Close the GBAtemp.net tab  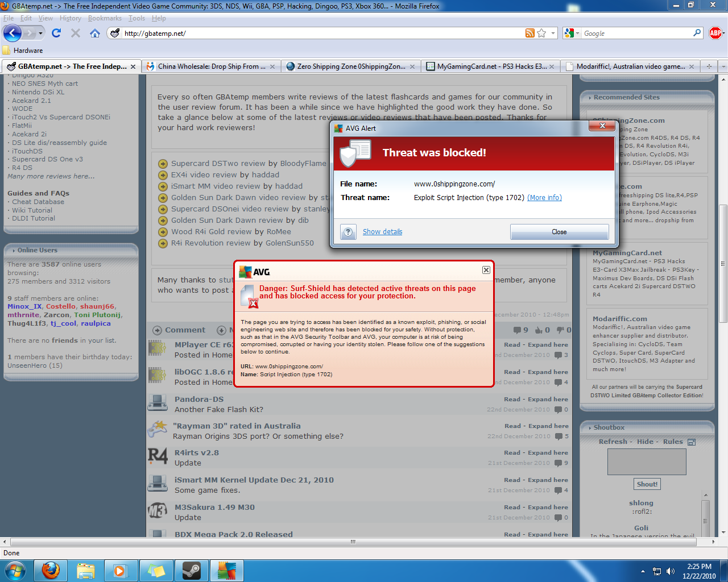(133, 66)
